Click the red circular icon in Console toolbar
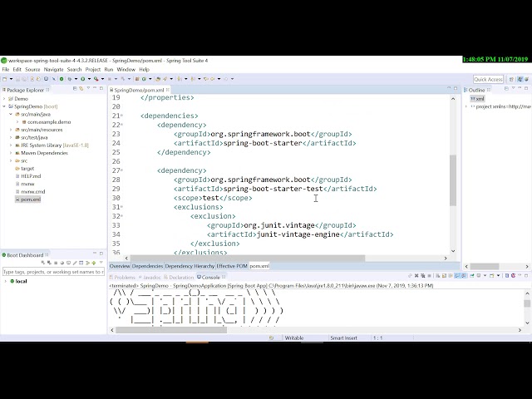The image size is (532, 399). coord(514,275)
